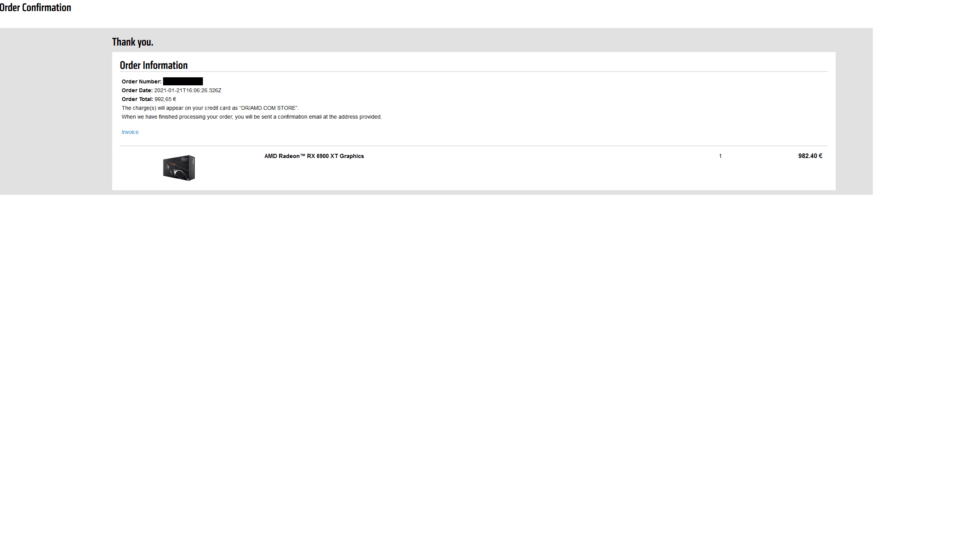The width and height of the screenshot is (980, 551).
Task: Click the quantity value 1
Action: tap(720, 156)
